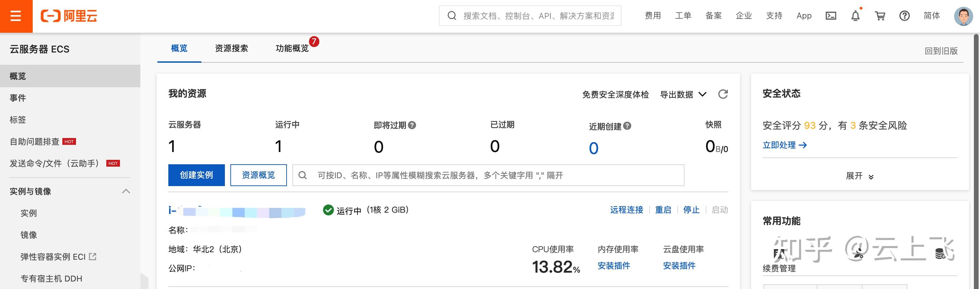
Task: Expand the 安全状态 details with 展开
Action: pyautogui.click(x=859, y=176)
